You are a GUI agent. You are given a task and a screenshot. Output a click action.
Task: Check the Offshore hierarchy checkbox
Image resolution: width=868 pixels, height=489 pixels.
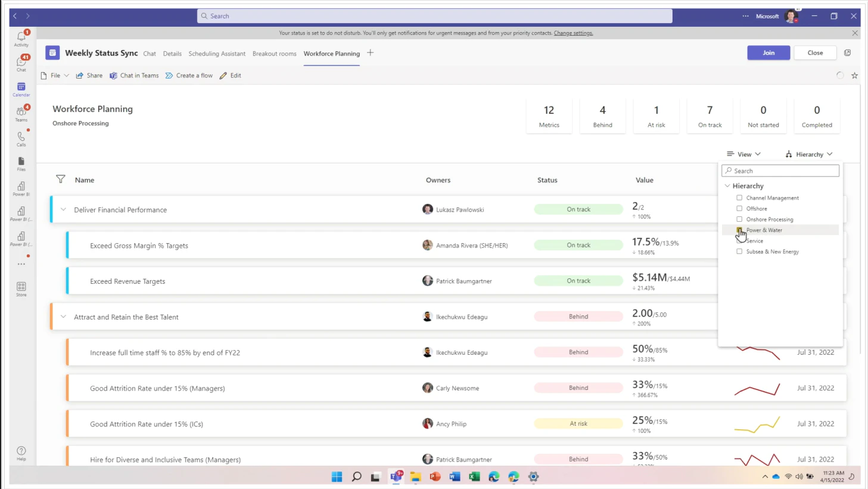[x=739, y=208]
